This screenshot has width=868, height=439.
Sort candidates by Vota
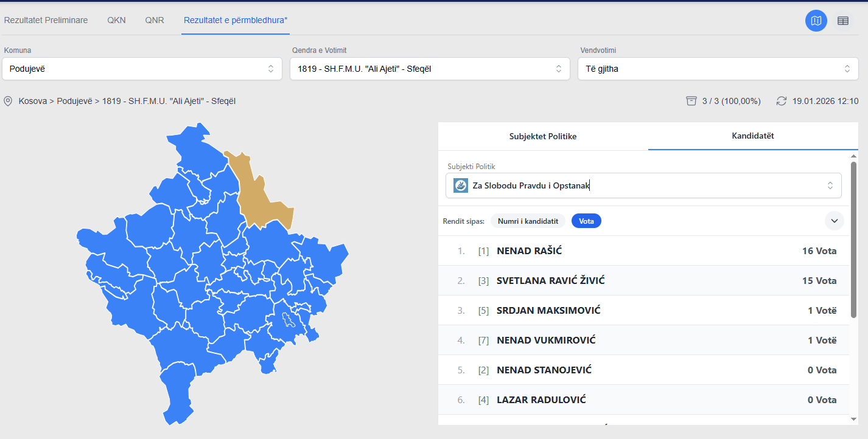pyautogui.click(x=586, y=221)
